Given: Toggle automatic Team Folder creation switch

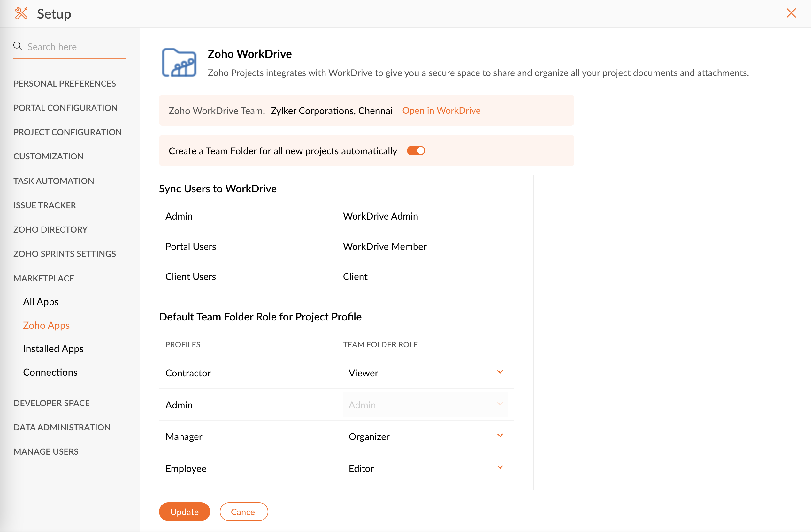Looking at the screenshot, I should 416,151.
